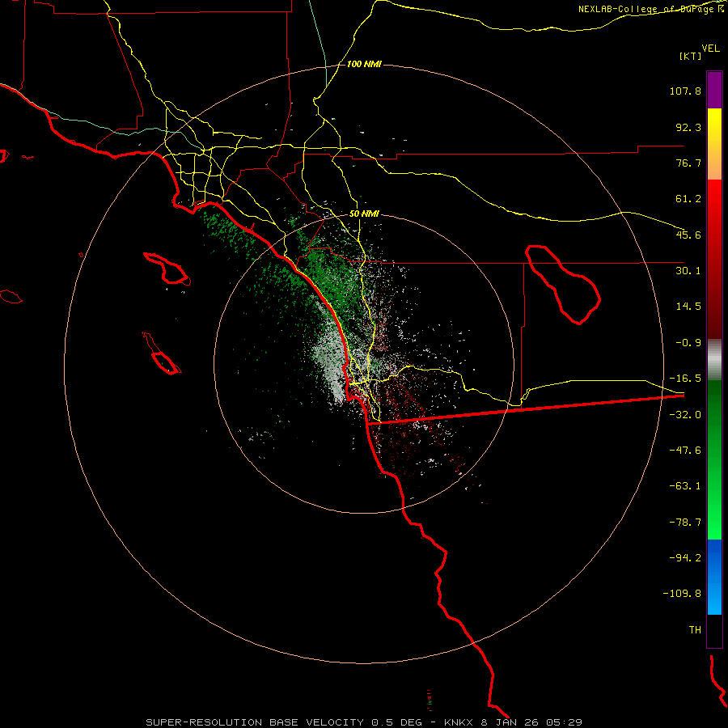
Task: Click the Super-Resolution Base Velocity product caption
Action: pyautogui.click(x=363, y=722)
